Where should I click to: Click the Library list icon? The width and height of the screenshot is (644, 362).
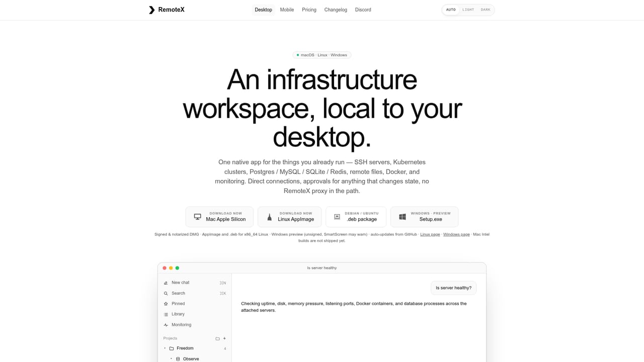tap(166, 314)
